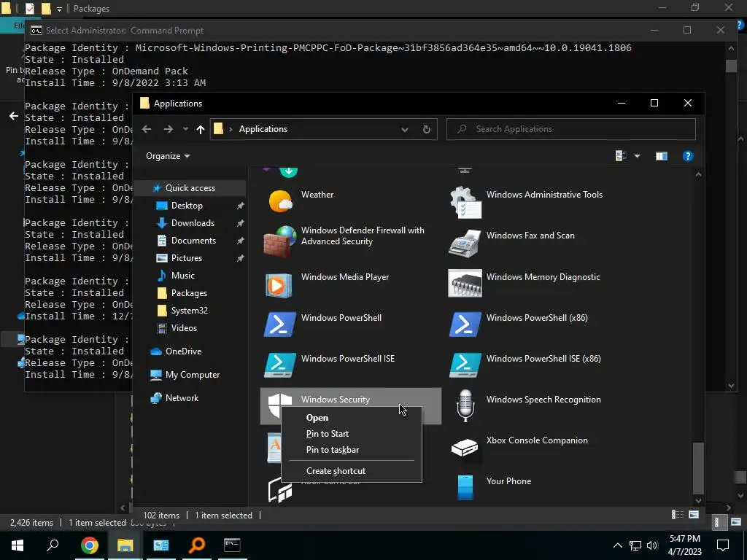
Task: Open the Windows Start menu
Action: point(18,545)
